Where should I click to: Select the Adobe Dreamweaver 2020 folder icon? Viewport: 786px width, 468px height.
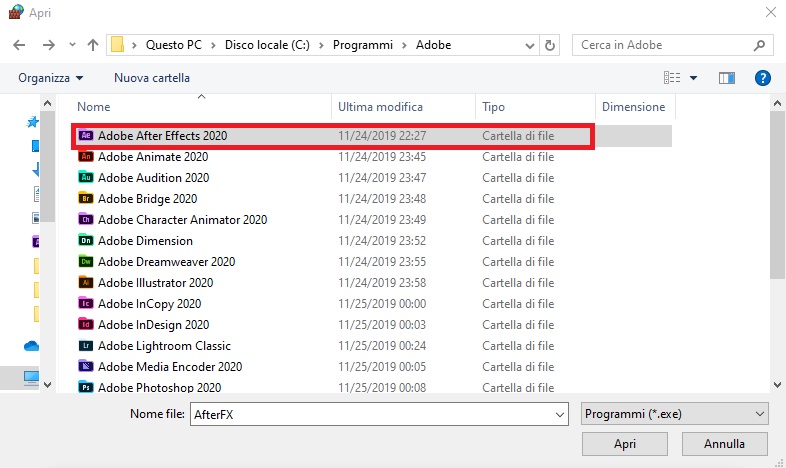click(86, 262)
